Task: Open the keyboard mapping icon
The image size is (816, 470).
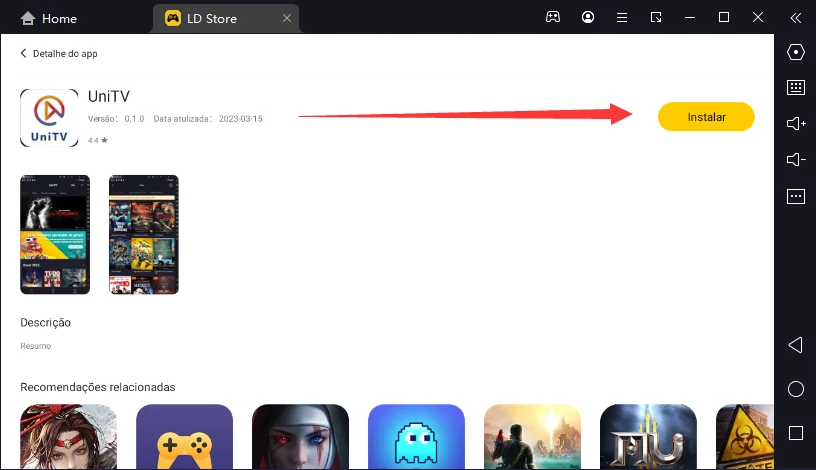Action: point(796,87)
